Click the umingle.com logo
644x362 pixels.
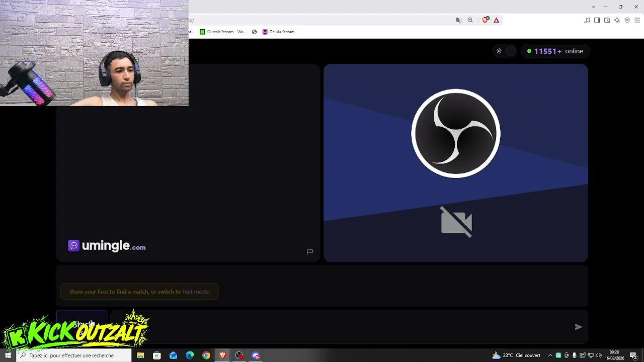107,246
